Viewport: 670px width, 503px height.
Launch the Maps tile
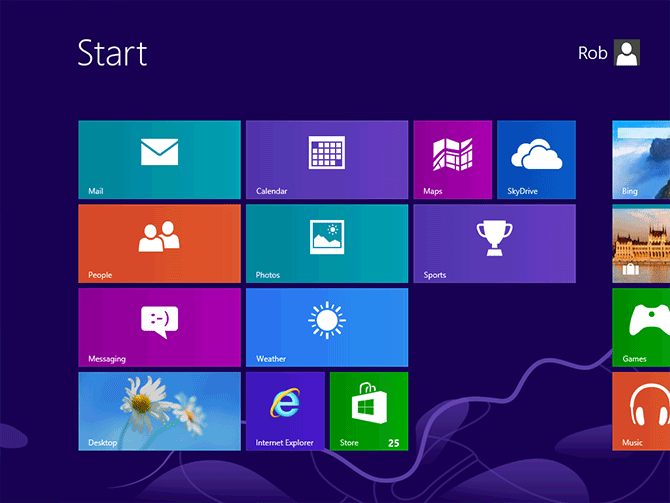click(453, 159)
